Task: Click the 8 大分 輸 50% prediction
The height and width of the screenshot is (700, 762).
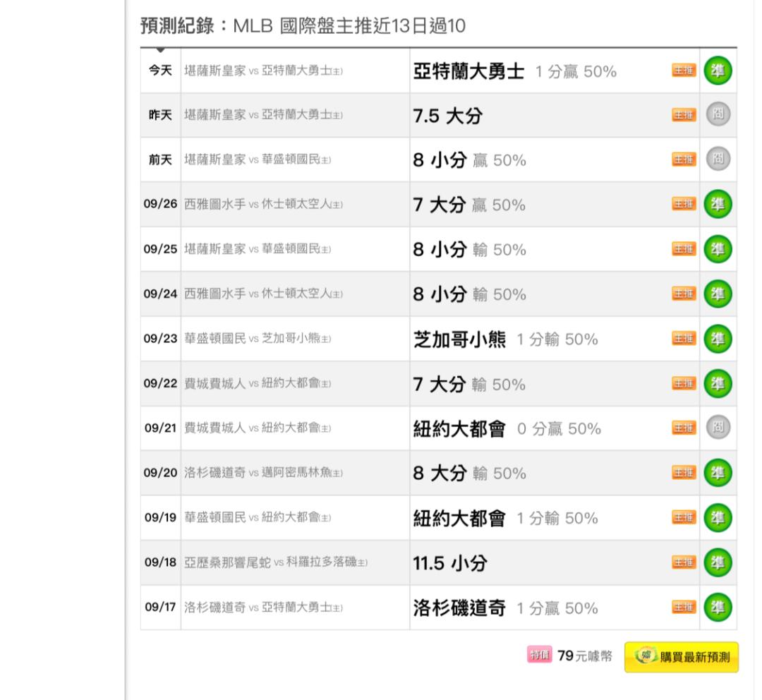Action: point(469,473)
